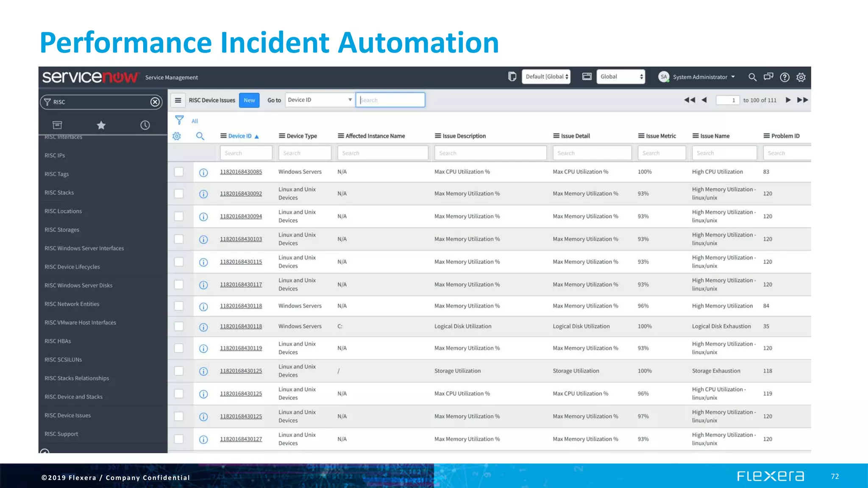Show history clock tab
The height and width of the screenshot is (488, 868).
(x=145, y=125)
